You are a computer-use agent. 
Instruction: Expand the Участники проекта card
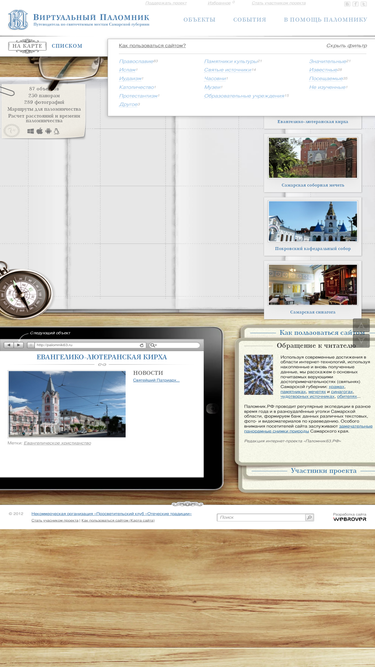[324, 471]
